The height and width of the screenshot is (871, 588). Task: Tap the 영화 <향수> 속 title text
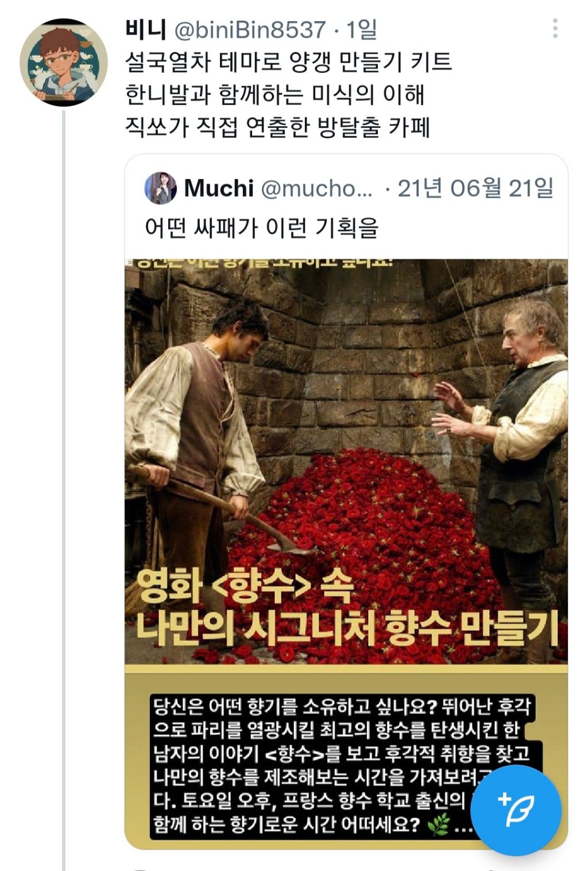[x=246, y=587]
